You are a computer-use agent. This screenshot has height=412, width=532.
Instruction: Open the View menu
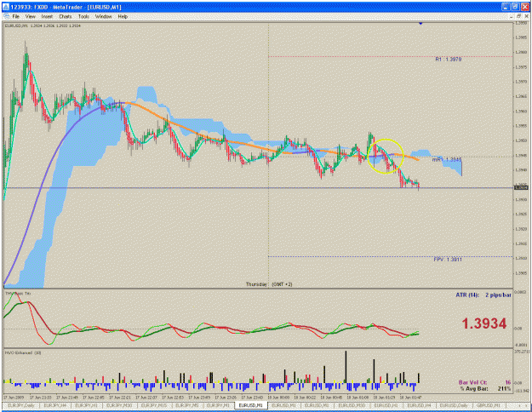(x=30, y=16)
